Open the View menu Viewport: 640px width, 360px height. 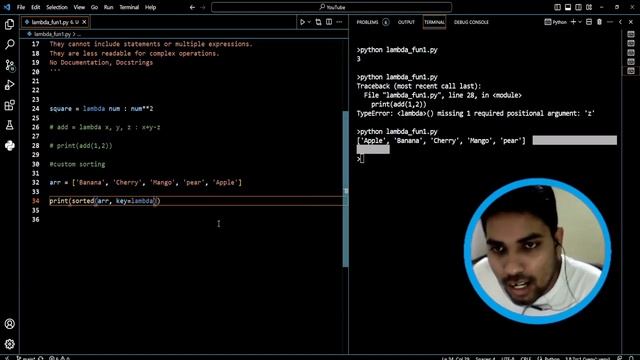79,7
